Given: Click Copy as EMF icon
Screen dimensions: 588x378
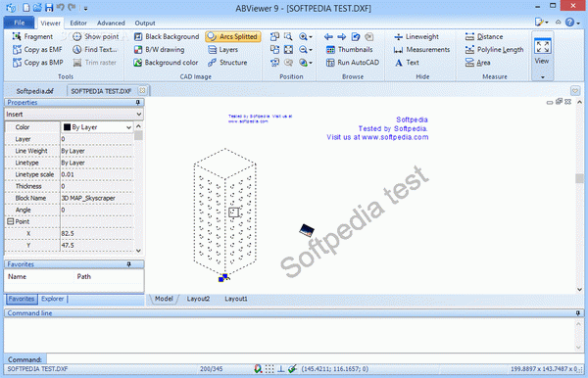Looking at the screenshot, I should (x=17, y=49).
